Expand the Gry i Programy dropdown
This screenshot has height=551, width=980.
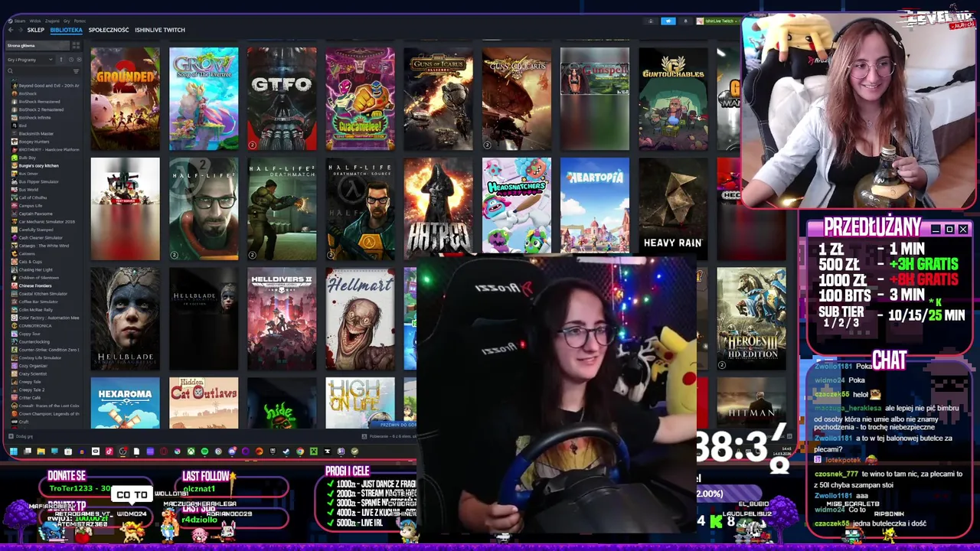[30, 60]
